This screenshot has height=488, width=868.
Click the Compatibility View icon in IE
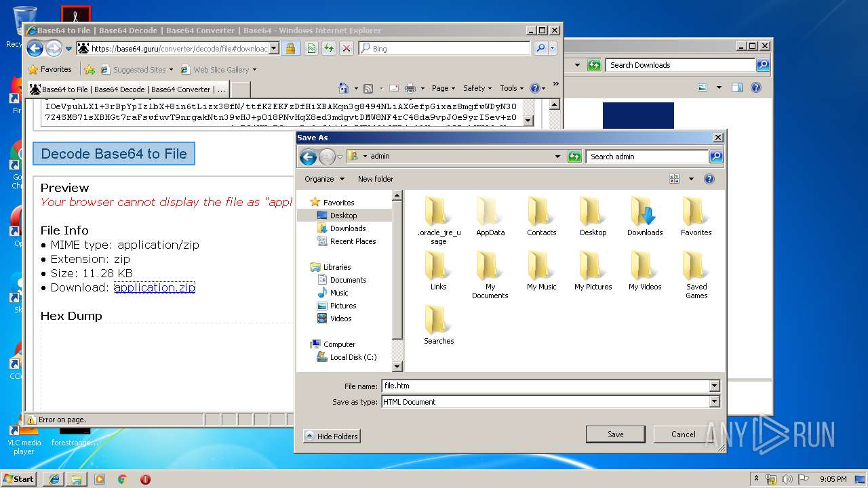pos(311,48)
